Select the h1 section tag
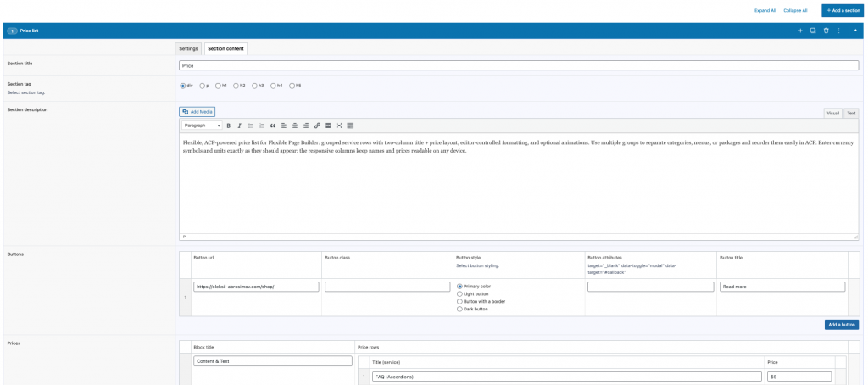Screen dimensions: 868x385 coord(218,86)
